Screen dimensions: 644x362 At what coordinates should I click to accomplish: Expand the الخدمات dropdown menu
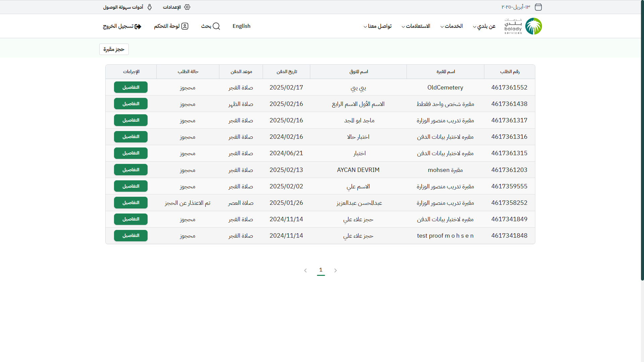click(451, 26)
